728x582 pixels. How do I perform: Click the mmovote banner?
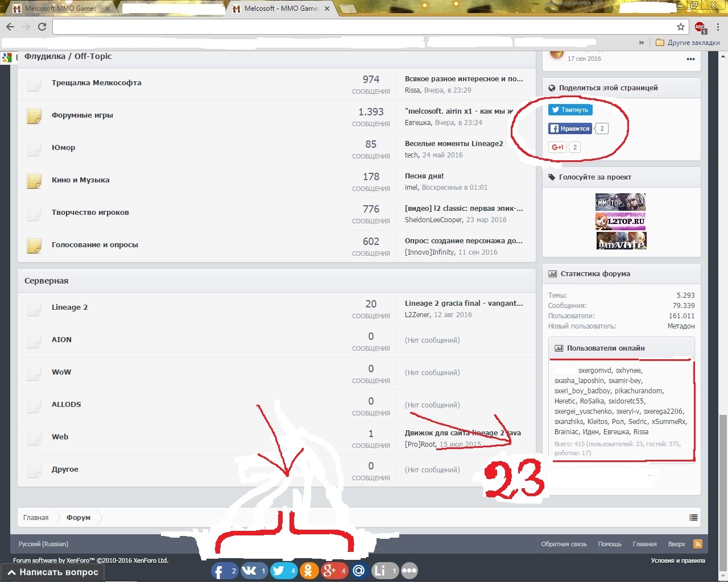pos(621,240)
